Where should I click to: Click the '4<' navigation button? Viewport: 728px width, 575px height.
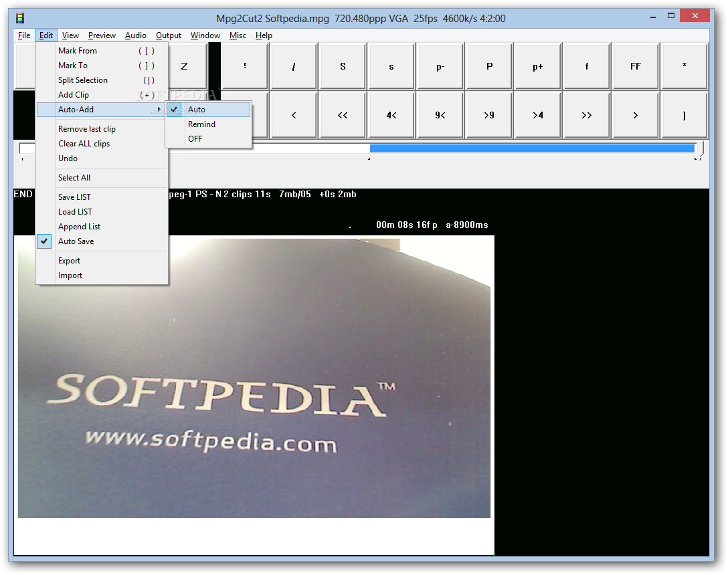[x=391, y=115]
